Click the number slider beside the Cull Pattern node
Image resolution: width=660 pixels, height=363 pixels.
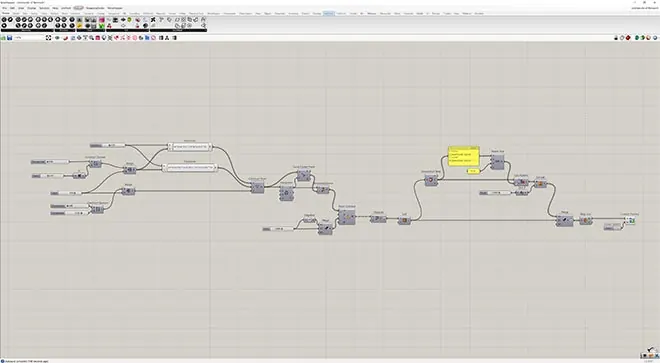coord(495,193)
